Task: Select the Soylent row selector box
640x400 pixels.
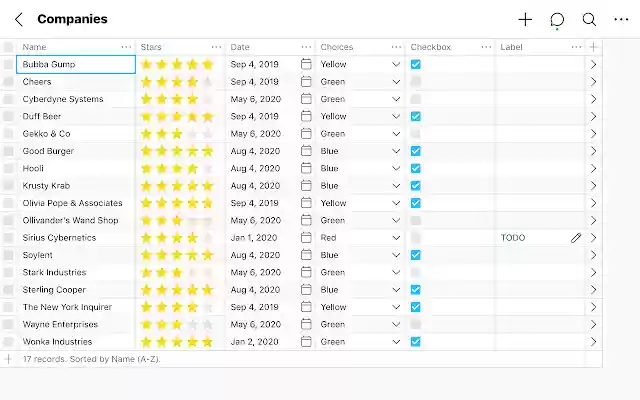Action: tap(8, 255)
